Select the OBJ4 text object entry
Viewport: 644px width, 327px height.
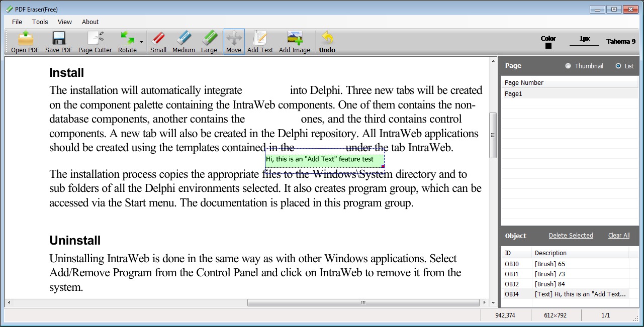(553, 294)
